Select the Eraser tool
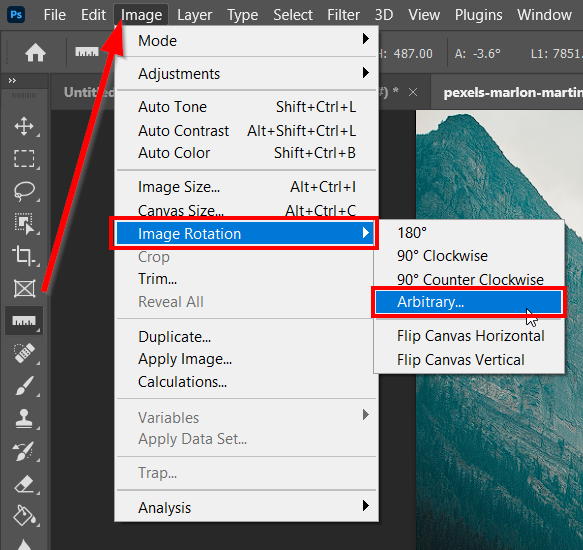583x550 pixels. point(24,484)
